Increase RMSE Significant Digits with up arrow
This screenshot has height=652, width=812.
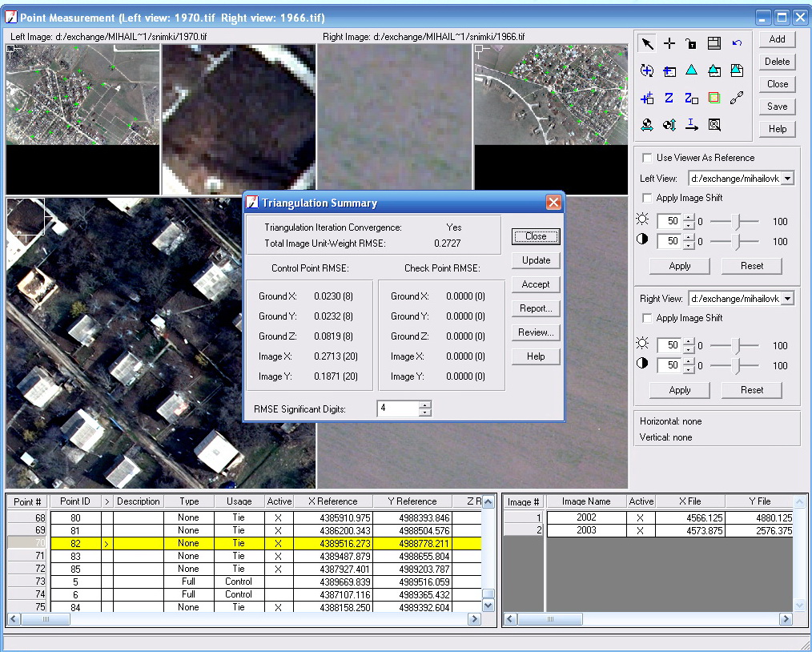tap(424, 404)
